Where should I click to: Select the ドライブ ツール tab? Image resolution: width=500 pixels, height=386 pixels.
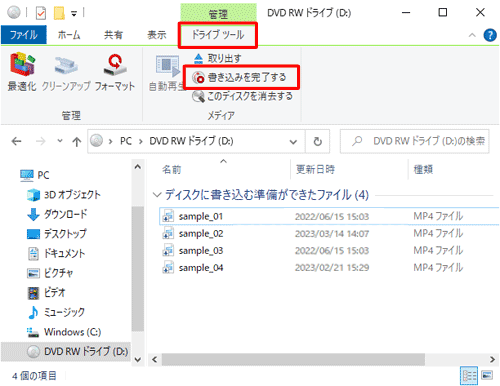pyautogui.click(x=218, y=35)
